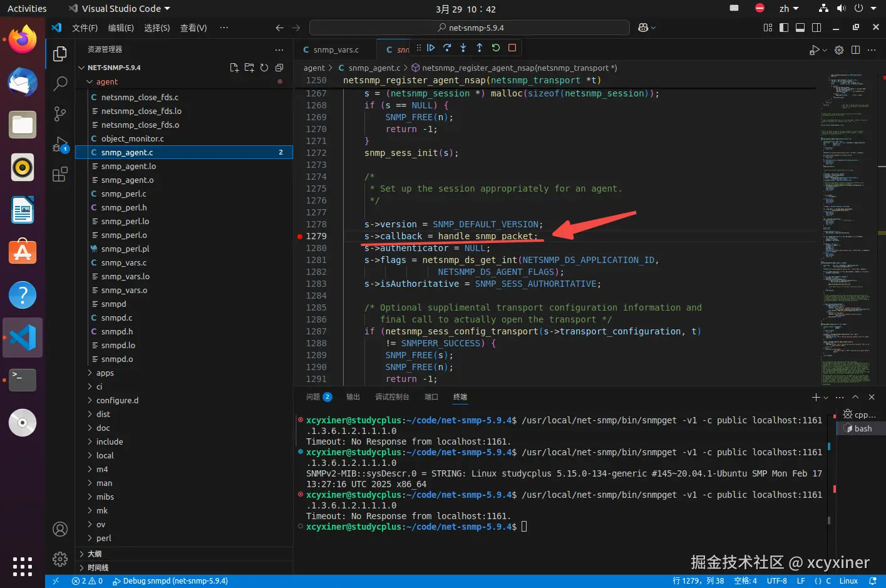The height and width of the screenshot is (588, 886).
Task: Click the Debug snmpd status bar button
Action: point(170,581)
